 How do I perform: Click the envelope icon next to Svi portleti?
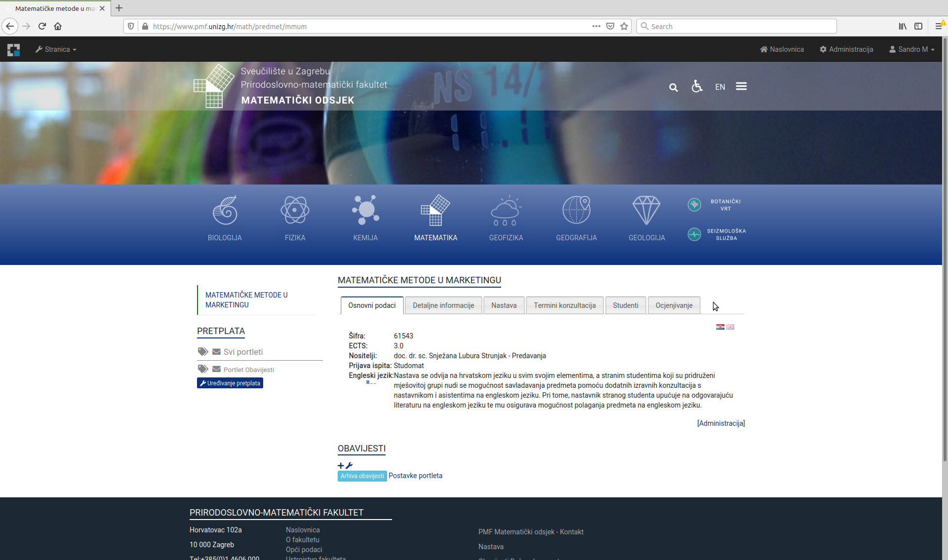(x=216, y=351)
